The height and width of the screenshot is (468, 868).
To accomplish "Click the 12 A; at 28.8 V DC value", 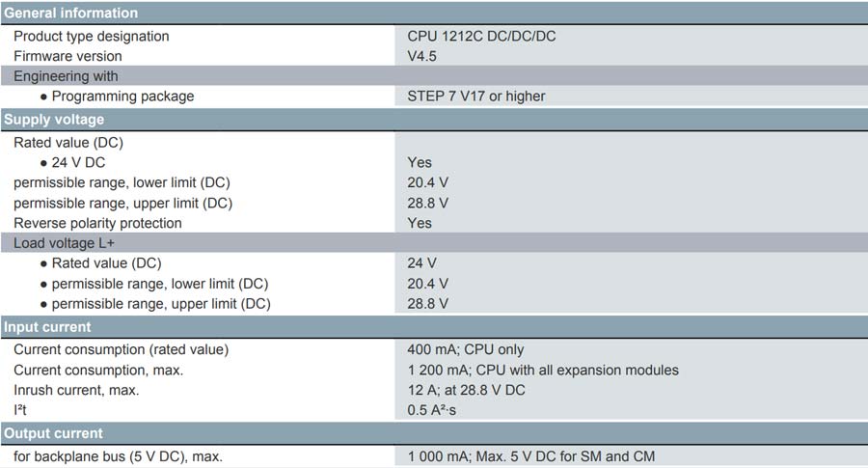I will tap(466, 390).
